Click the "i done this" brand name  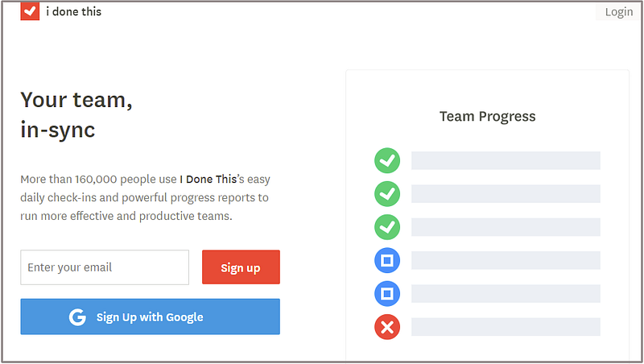(x=74, y=11)
